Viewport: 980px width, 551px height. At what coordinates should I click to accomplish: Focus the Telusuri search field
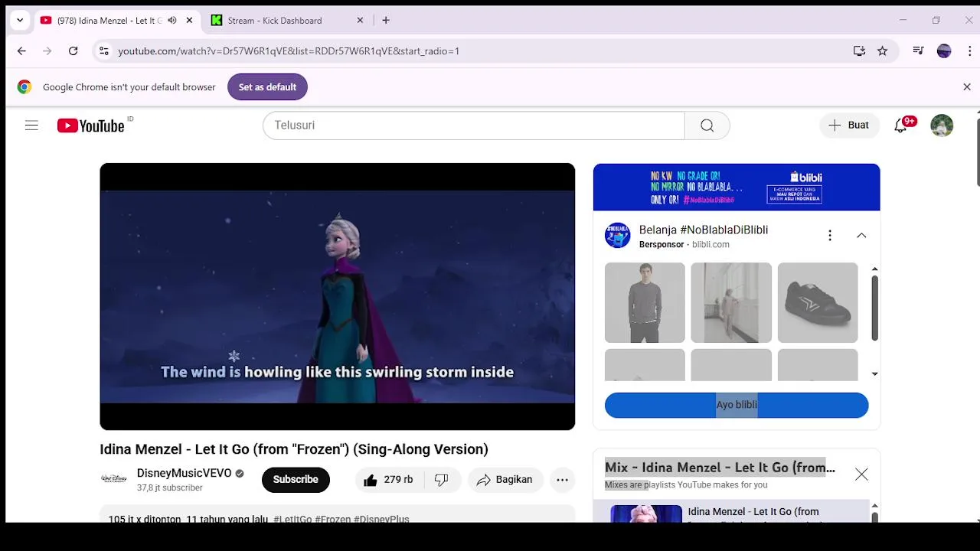coord(473,126)
